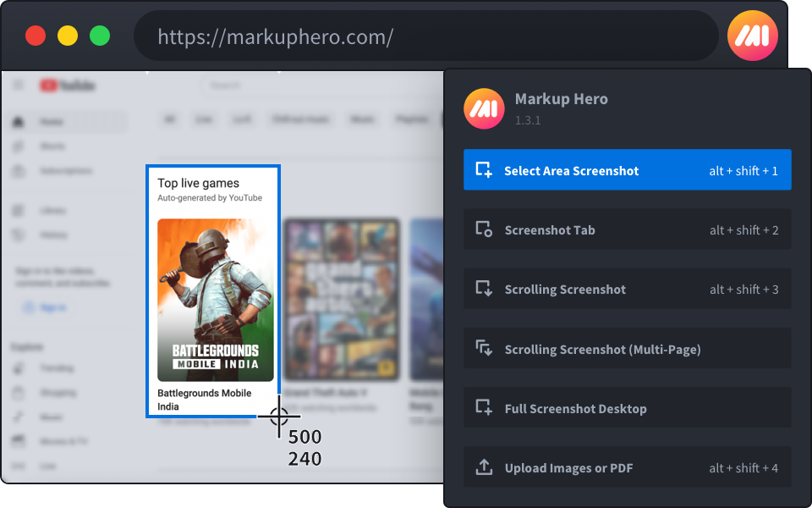Click the Battlegrounds Mobile India title text
Image resolution: width=812 pixels, height=508 pixels.
[205, 400]
